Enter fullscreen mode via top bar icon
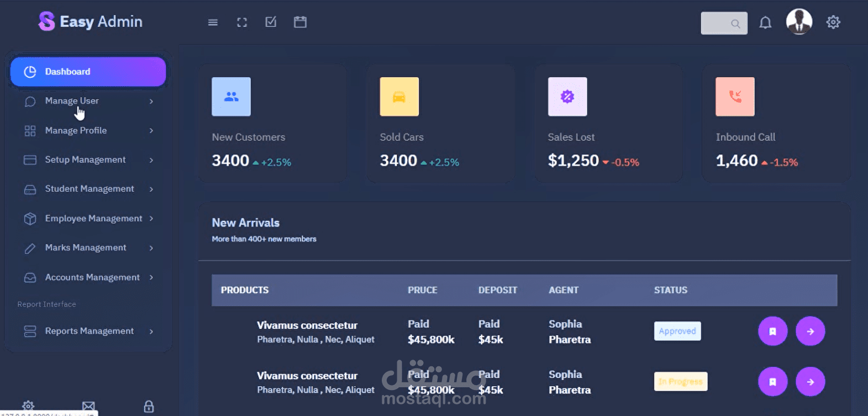The width and height of the screenshot is (868, 416). point(242,22)
